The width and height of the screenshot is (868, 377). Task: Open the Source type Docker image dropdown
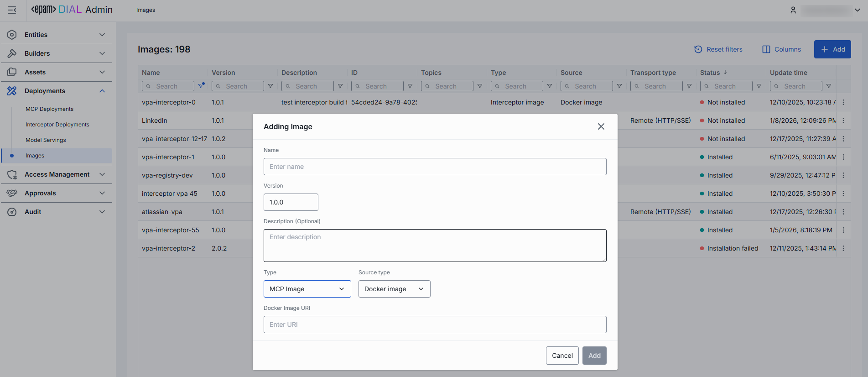(394, 289)
